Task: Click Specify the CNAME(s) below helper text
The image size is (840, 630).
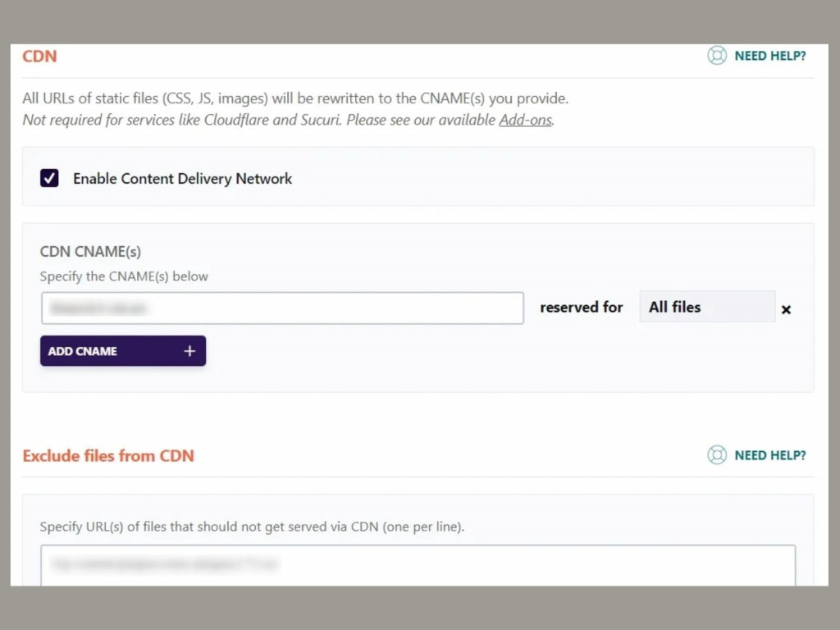Action: 124,276
